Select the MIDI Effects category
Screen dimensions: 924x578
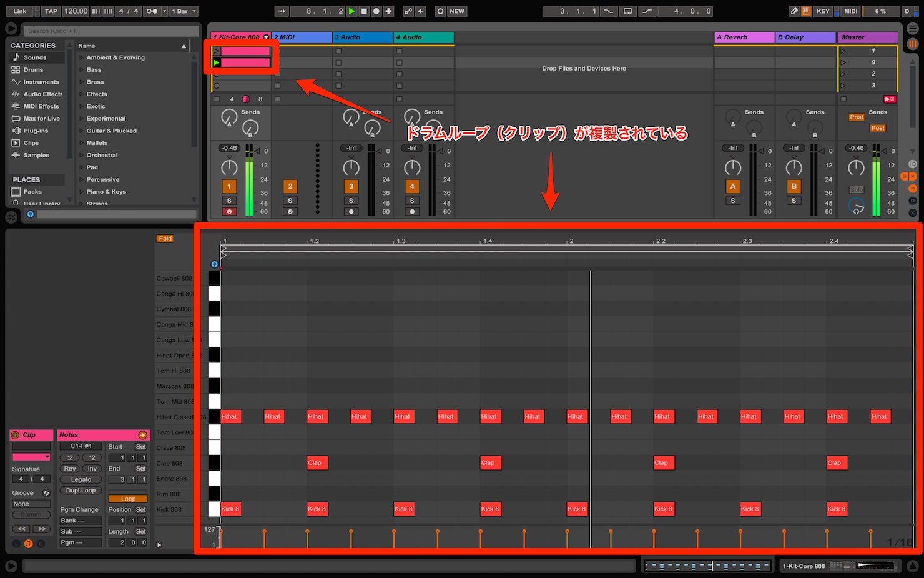tap(37, 106)
